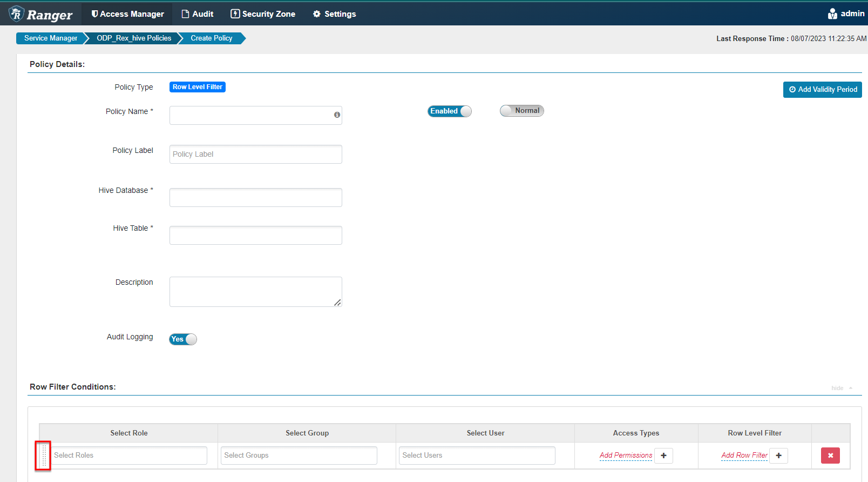The image size is (868, 482).
Task: Open the Select Groups dropdown
Action: tap(299, 456)
